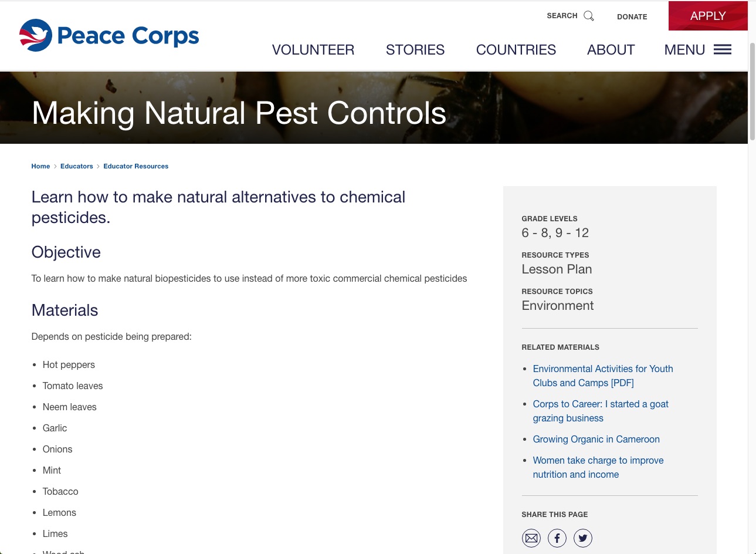Open the ABOUT navigation item
Viewport: 756px width, 554px height.
coord(611,50)
